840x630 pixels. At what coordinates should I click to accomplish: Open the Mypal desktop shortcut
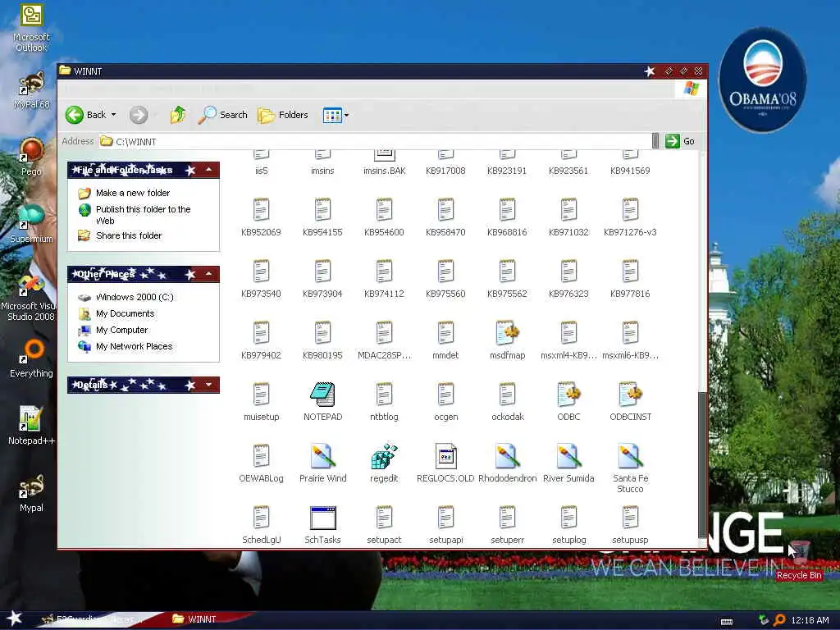(x=31, y=493)
